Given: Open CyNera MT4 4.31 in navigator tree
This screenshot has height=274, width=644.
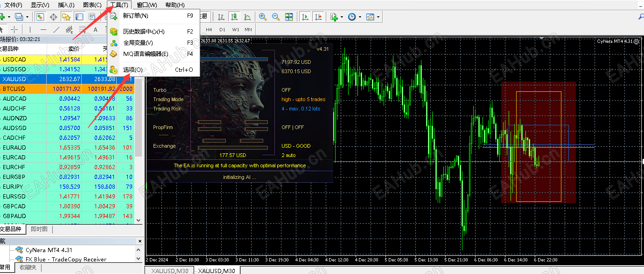Looking at the screenshot, I should 49,250.
